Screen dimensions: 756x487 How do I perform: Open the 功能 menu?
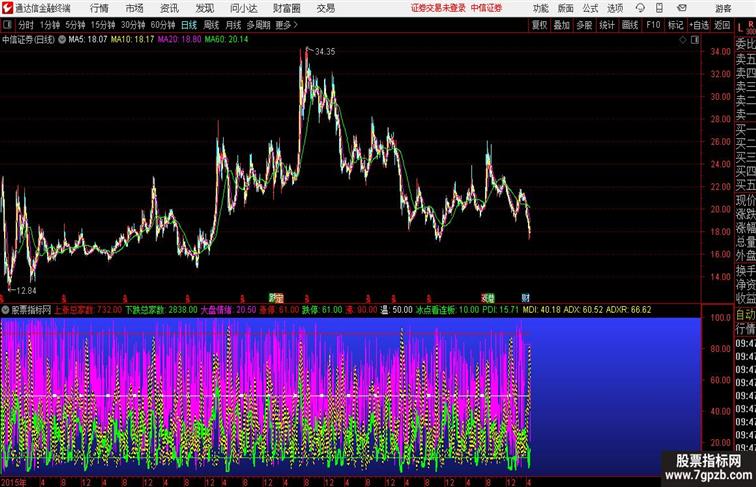click(541, 8)
